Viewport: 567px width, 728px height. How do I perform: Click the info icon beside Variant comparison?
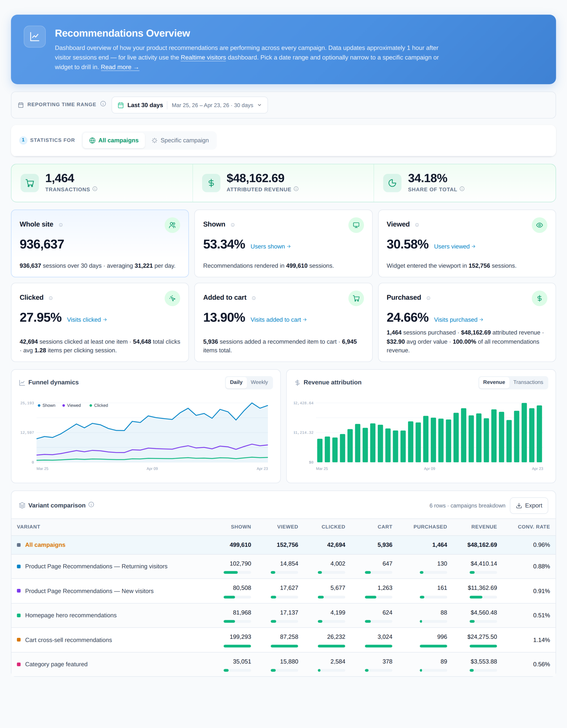pyautogui.click(x=91, y=505)
